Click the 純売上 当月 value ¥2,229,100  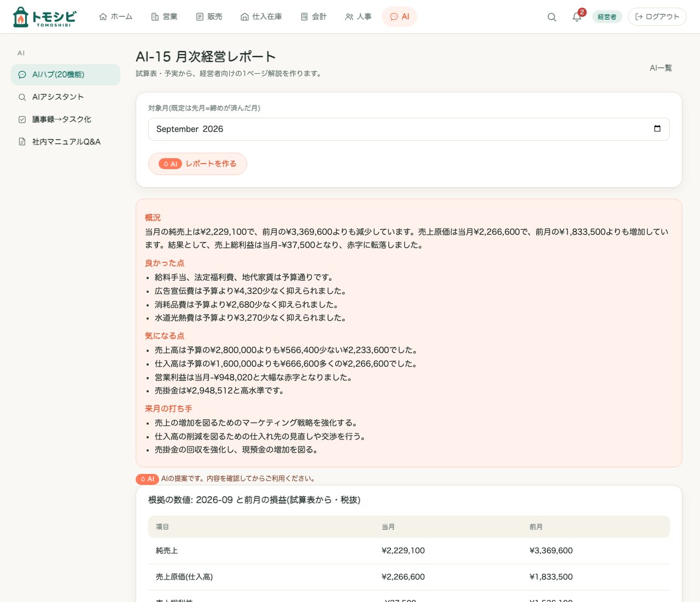403,551
